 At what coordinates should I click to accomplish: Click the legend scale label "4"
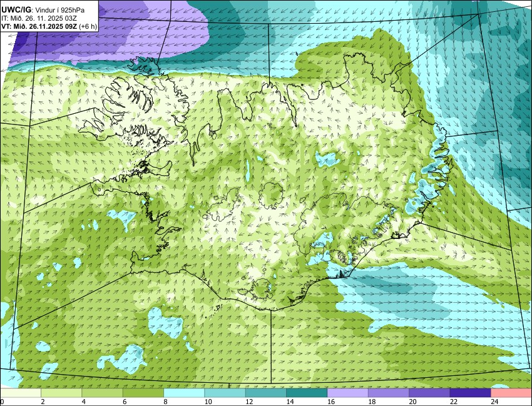(84, 402)
